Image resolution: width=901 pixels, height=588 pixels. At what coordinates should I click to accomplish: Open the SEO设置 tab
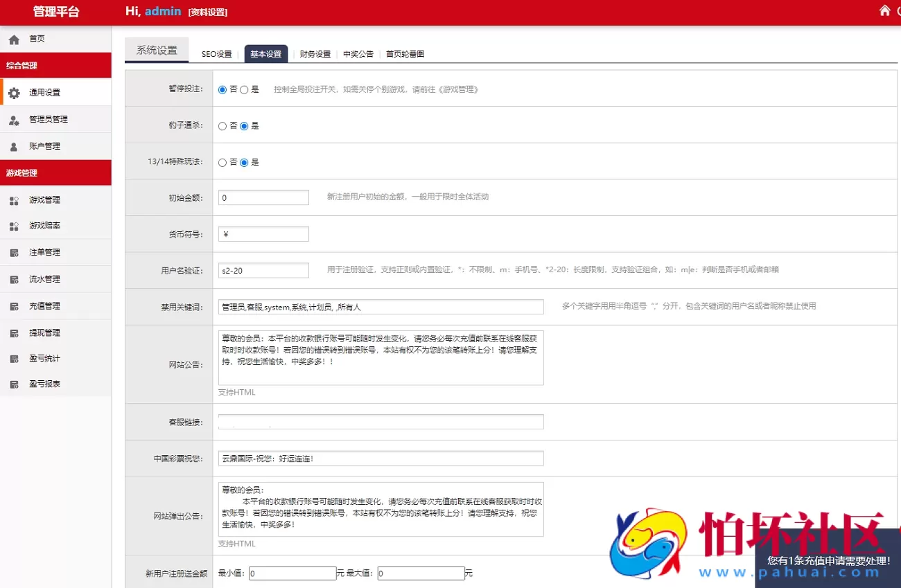(217, 53)
